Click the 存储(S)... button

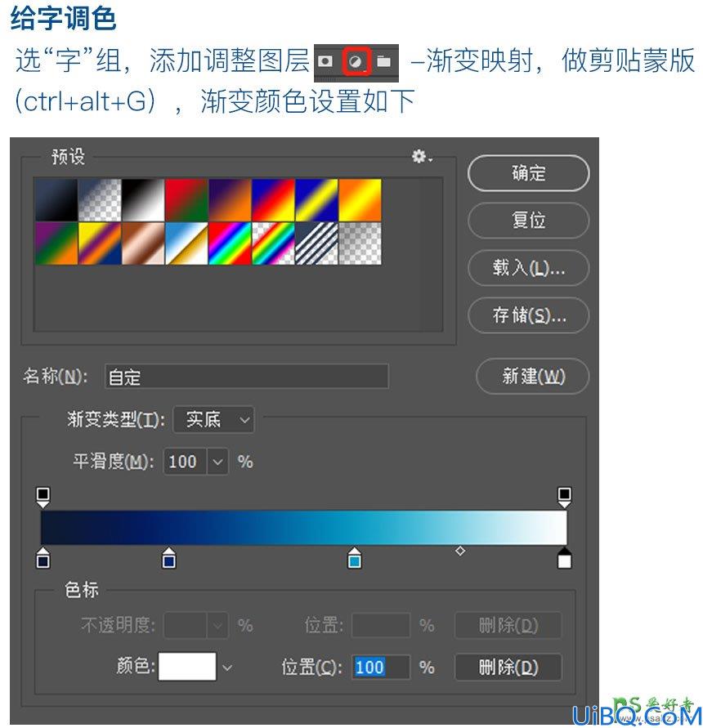[528, 315]
